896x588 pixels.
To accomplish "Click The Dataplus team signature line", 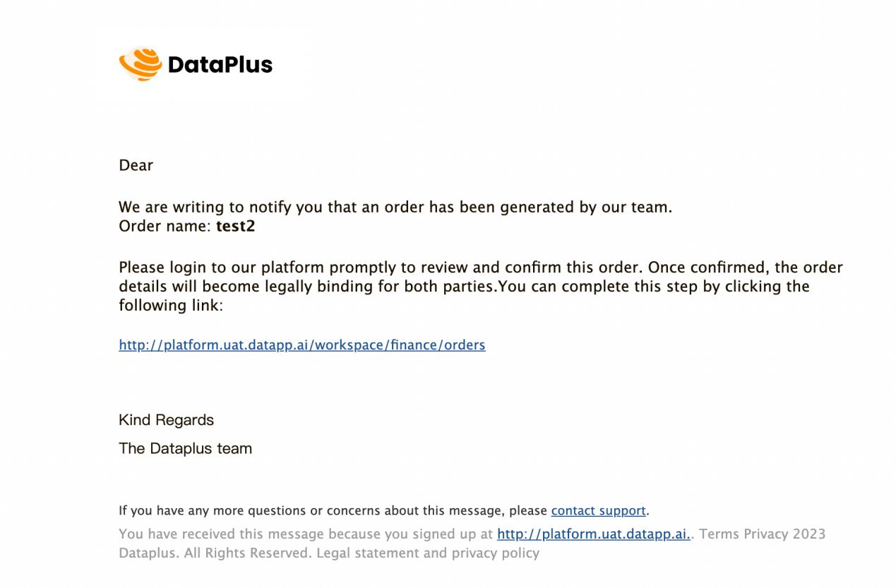I will pyautogui.click(x=185, y=448).
